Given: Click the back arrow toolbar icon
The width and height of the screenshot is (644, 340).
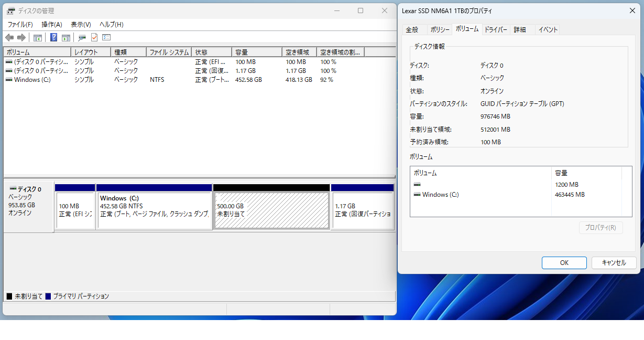Looking at the screenshot, I should [x=9, y=37].
